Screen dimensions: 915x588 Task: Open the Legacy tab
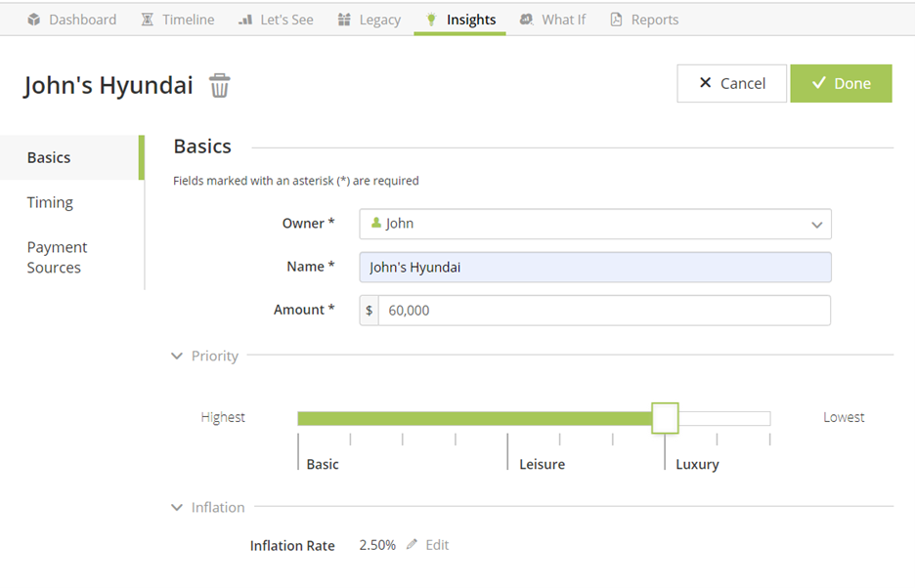[x=369, y=20]
